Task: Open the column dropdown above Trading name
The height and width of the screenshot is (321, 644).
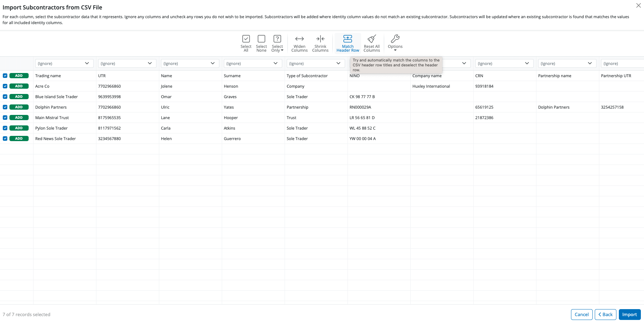Action: tap(64, 64)
